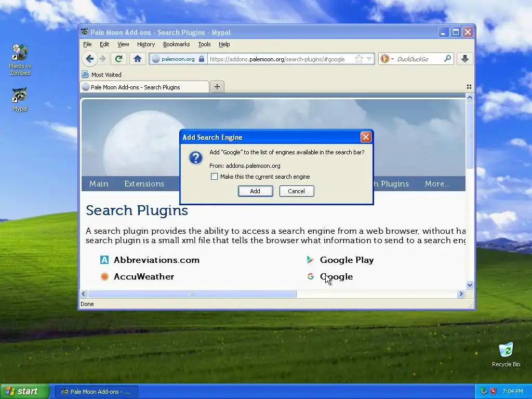Image resolution: width=532 pixels, height=399 pixels.
Task: Click Add in the search engine dialog
Action: pyautogui.click(x=255, y=191)
